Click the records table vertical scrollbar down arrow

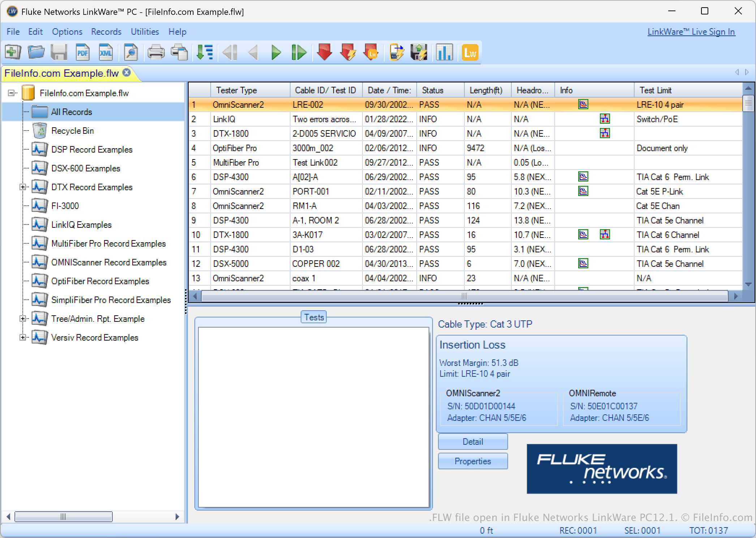coord(748,284)
